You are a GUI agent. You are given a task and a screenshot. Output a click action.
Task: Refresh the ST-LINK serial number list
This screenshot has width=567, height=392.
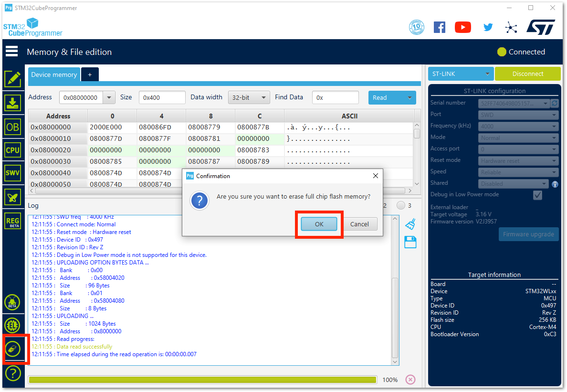tap(554, 104)
